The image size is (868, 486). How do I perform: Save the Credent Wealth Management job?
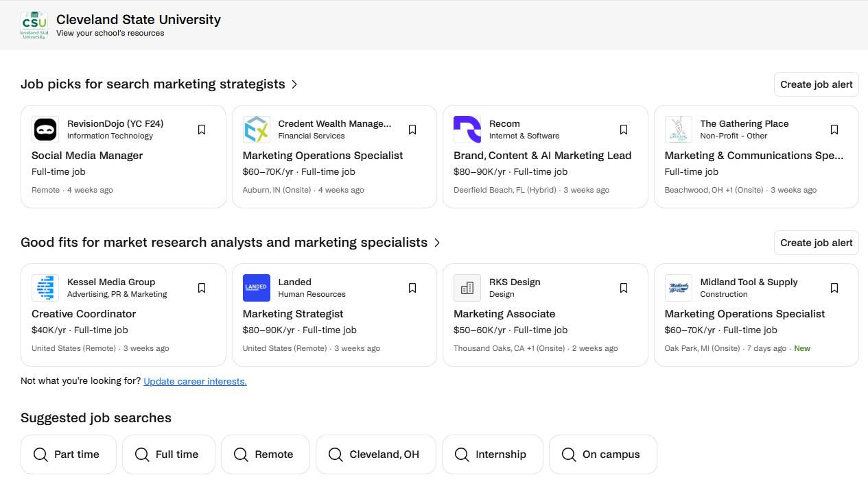coord(412,130)
